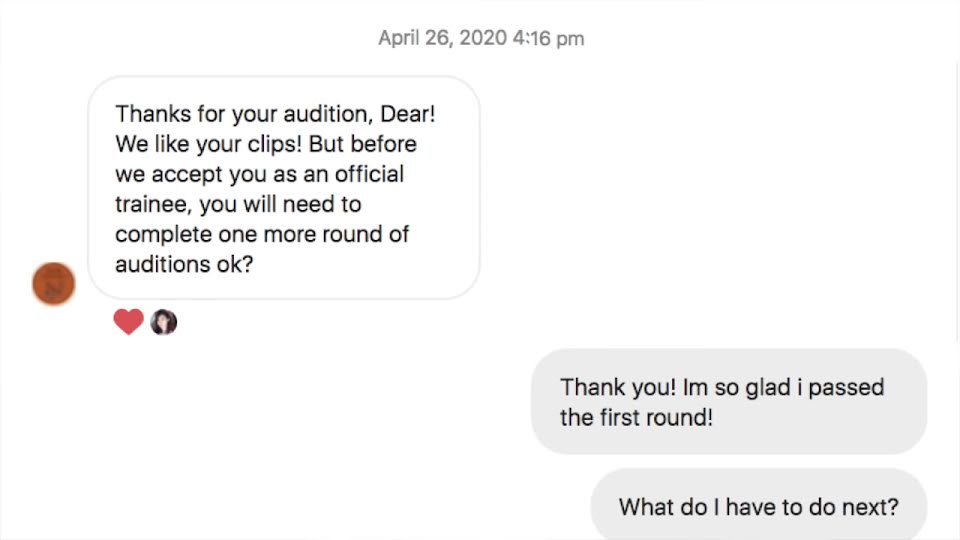This screenshot has width=960, height=540.
Task: Click the "complete one more round of" line
Action: (262, 235)
